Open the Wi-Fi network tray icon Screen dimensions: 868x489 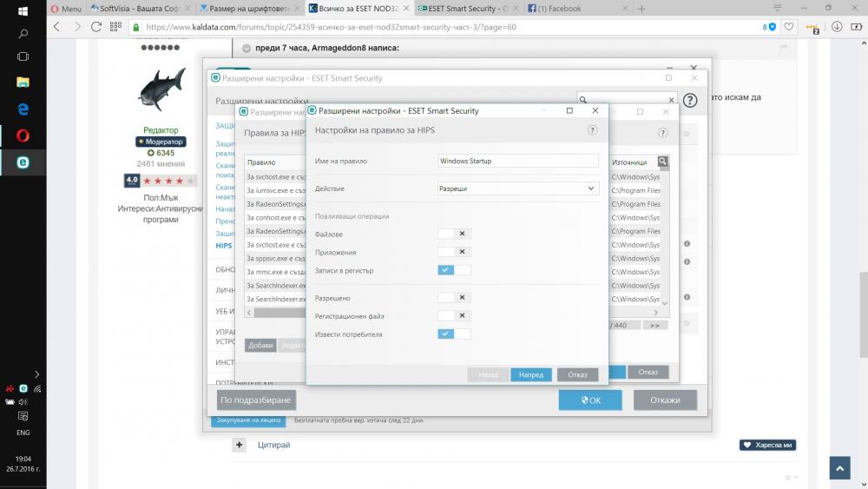tap(37, 389)
